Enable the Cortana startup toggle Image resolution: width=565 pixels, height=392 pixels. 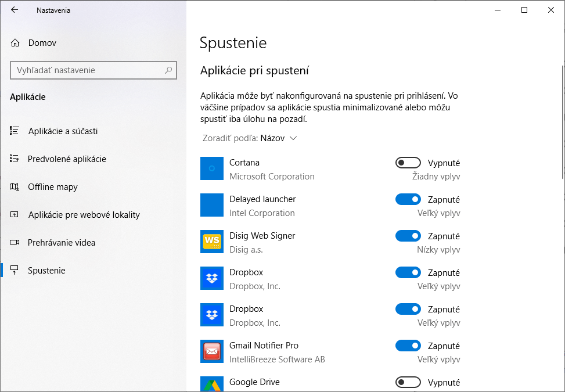pyautogui.click(x=408, y=163)
